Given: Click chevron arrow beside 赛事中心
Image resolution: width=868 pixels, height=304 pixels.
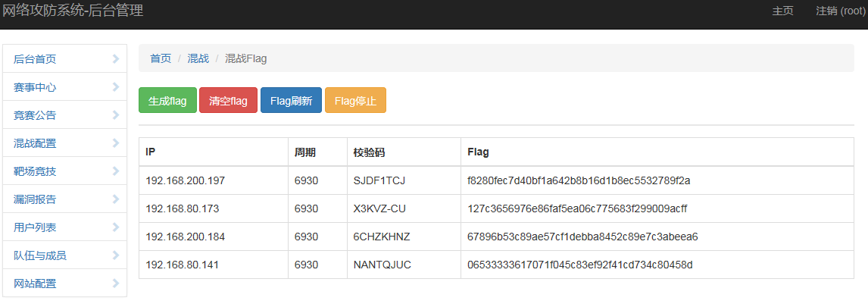Looking at the screenshot, I should pyautogui.click(x=116, y=87).
